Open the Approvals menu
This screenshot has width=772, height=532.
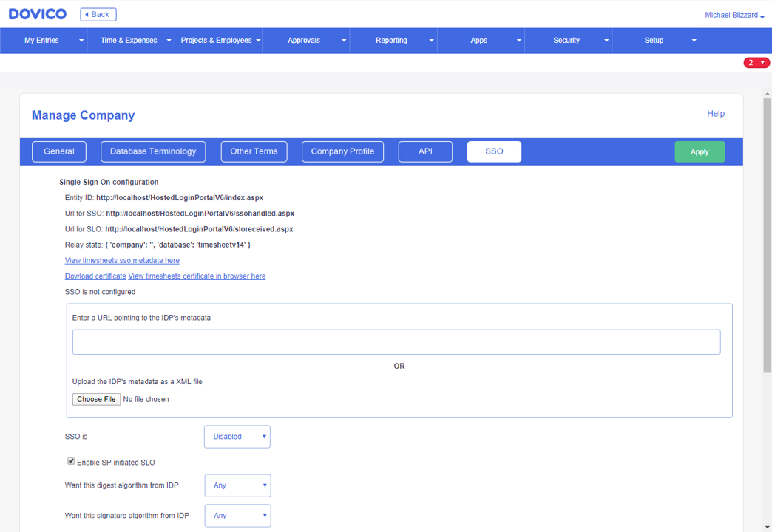[x=306, y=41]
